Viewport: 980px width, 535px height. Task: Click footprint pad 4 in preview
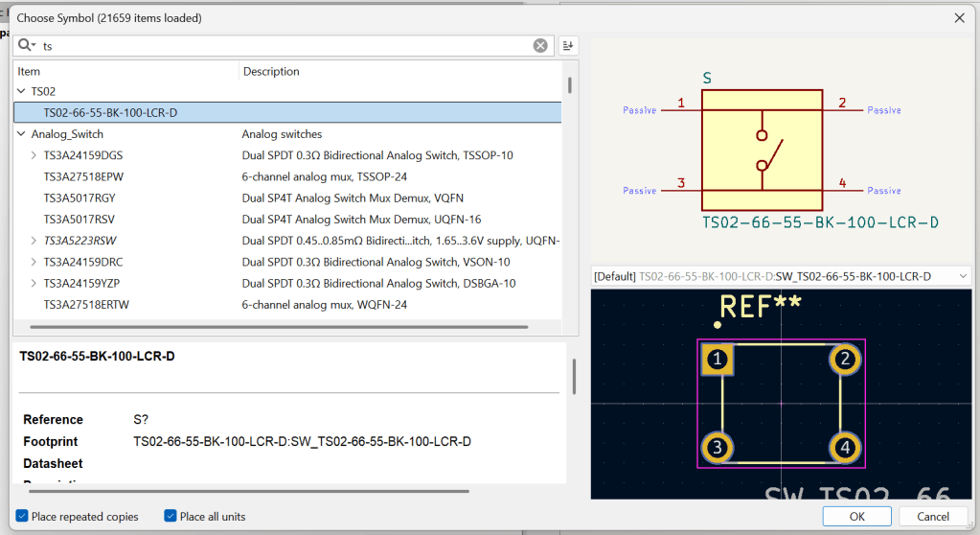(844, 448)
